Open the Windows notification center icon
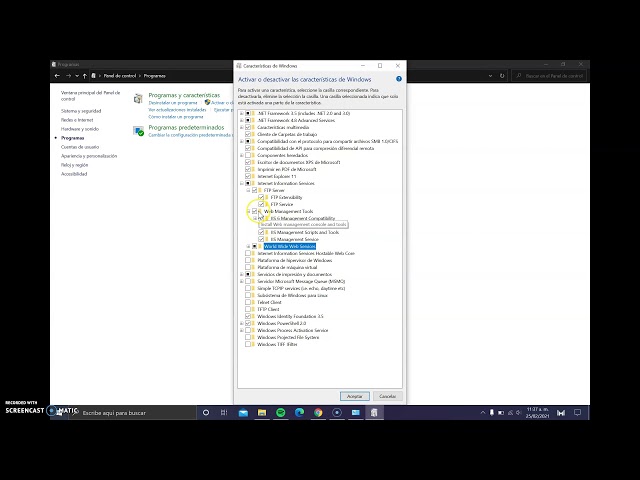The width and height of the screenshot is (640, 480). tap(577, 413)
